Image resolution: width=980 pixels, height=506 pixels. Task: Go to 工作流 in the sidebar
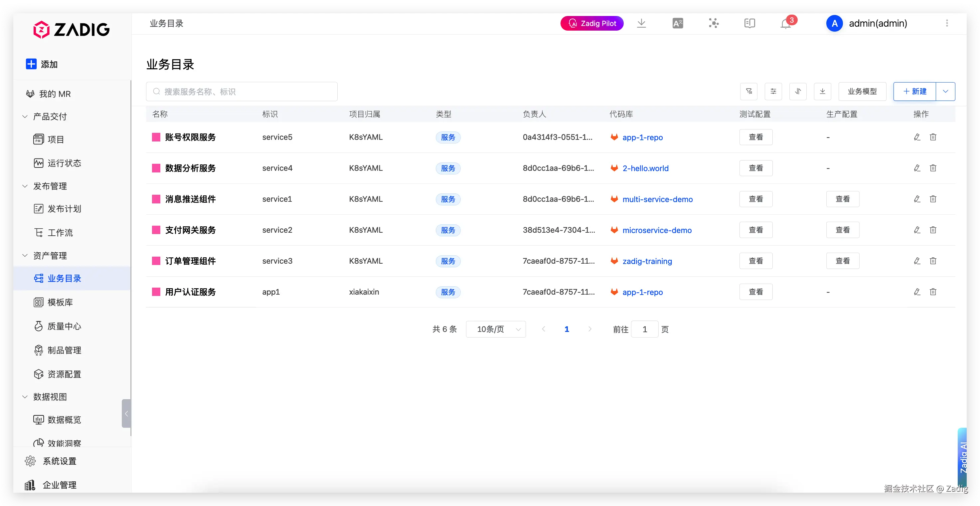point(60,233)
